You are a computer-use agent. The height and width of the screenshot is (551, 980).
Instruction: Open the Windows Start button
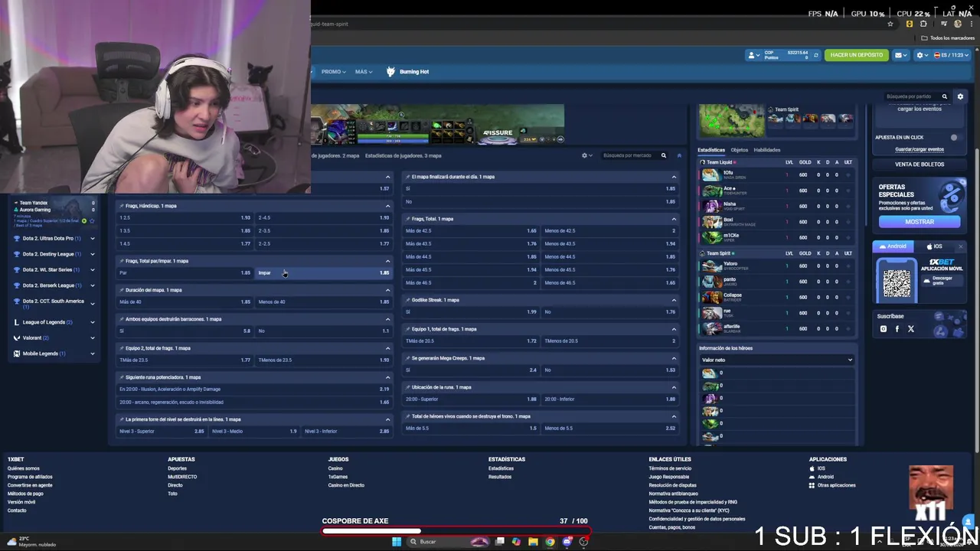click(x=396, y=542)
